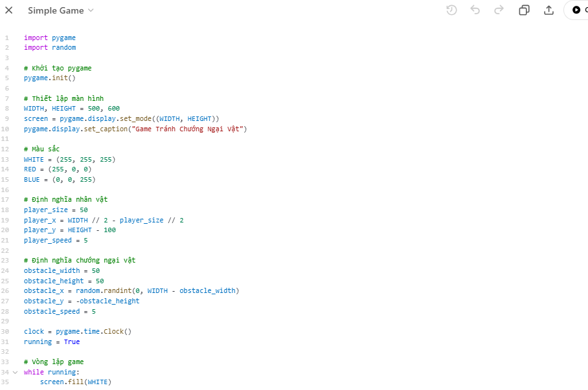Click the undo arrow icon

click(x=475, y=10)
